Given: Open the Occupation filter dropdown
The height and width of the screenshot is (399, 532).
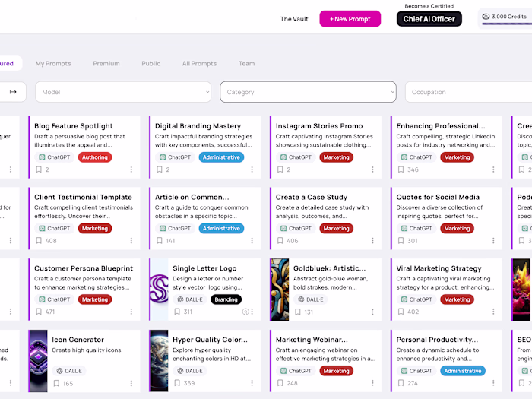Looking at the screenshot, I should 467,92.
